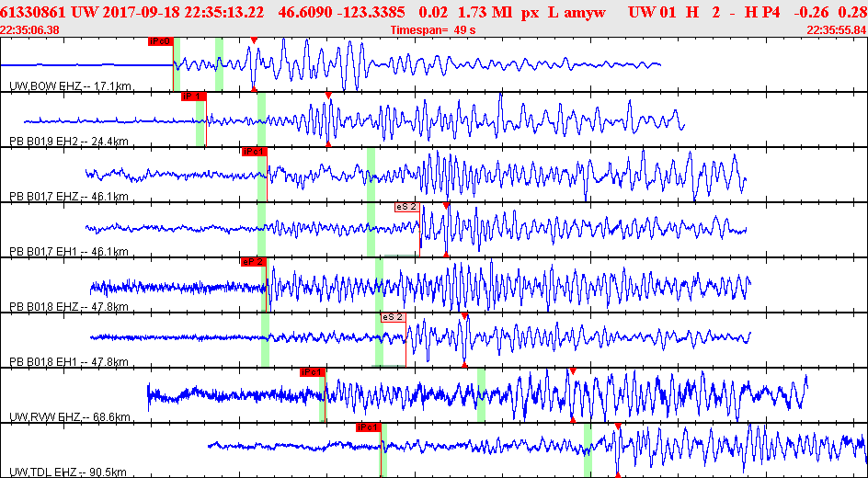Click the iPc1 pick flag on B017 EHZ
This screenshot has height=478, width=868.
(255, 152)
